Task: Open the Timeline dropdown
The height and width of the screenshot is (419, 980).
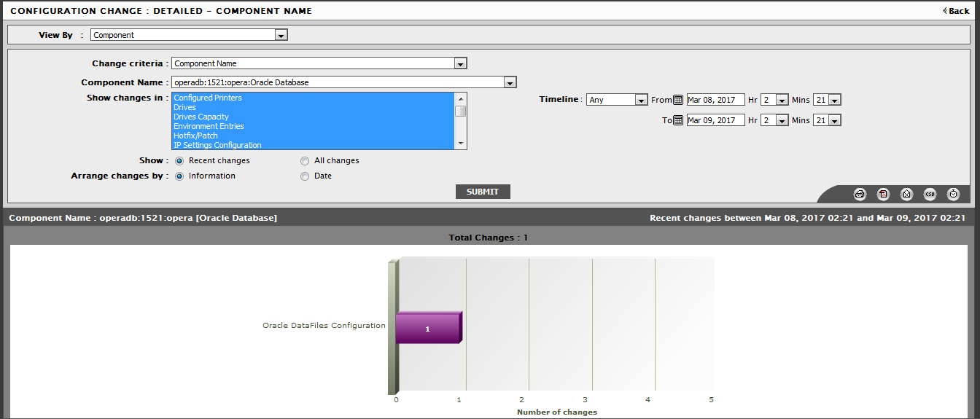Action: (x=617, y=100)
